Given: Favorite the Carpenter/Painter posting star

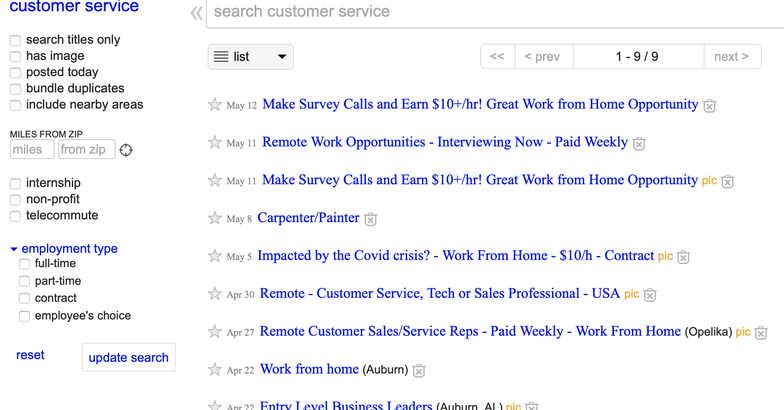Looking at the screenshot, I should (x=214, y=218).
